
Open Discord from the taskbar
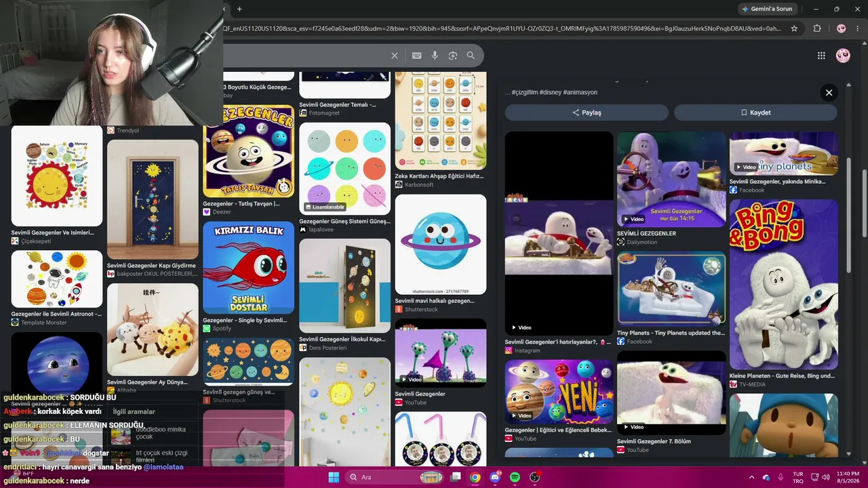495,477
